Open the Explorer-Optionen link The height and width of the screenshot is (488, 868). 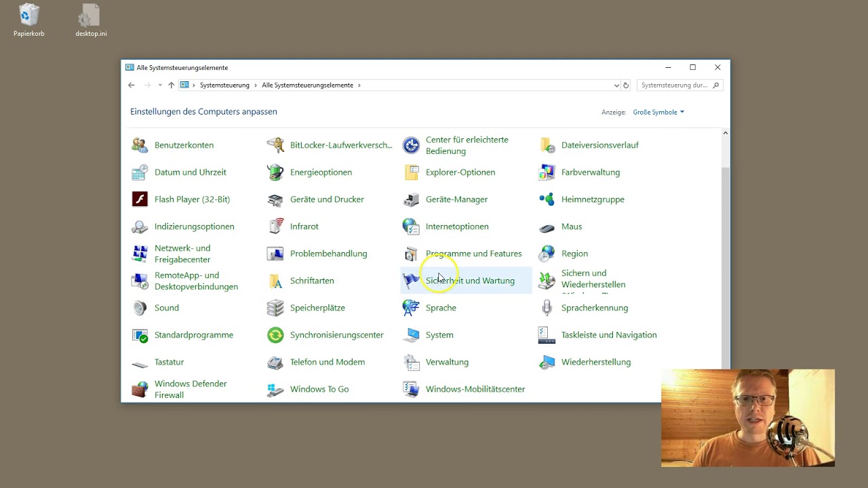(x=460, y=172)
